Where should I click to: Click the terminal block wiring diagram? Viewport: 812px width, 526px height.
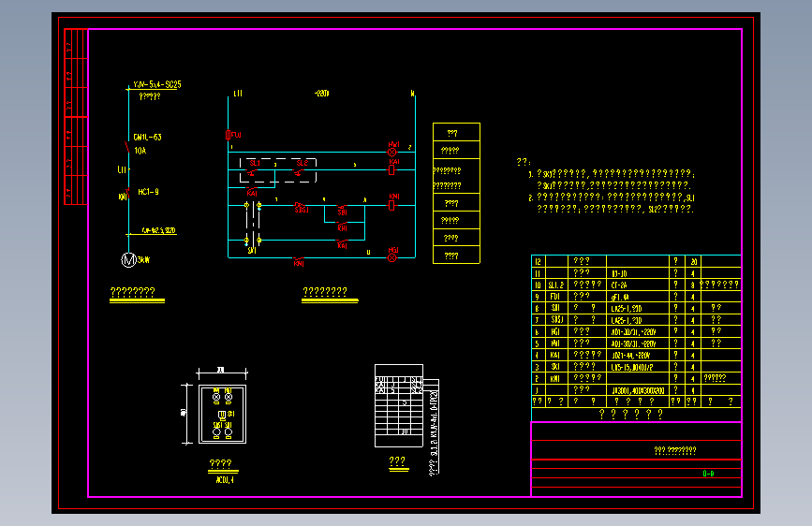coord(399,406)
